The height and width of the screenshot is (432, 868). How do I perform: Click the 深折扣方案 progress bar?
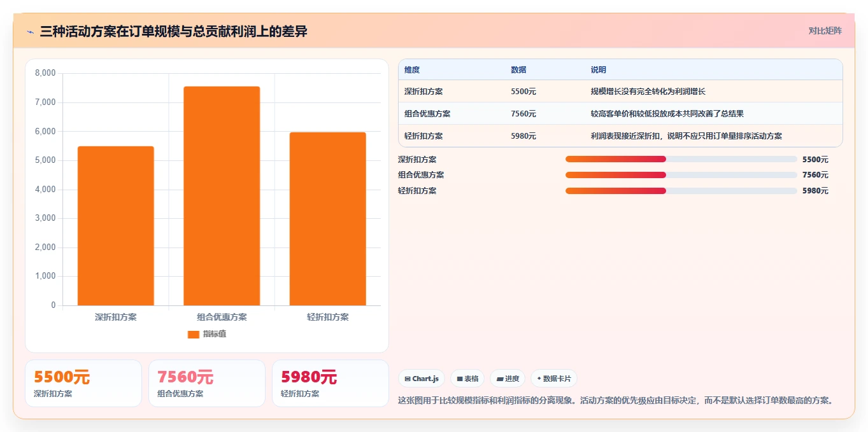pos(681,159)
